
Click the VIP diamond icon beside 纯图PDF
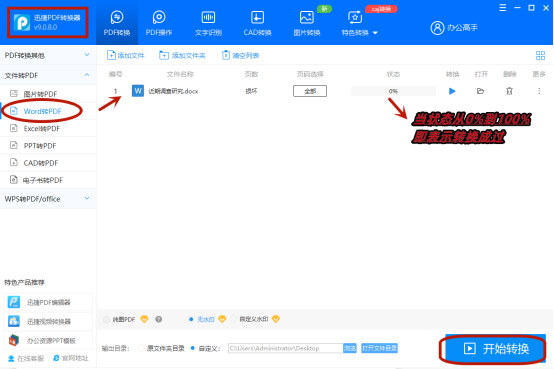click(144, 319)
